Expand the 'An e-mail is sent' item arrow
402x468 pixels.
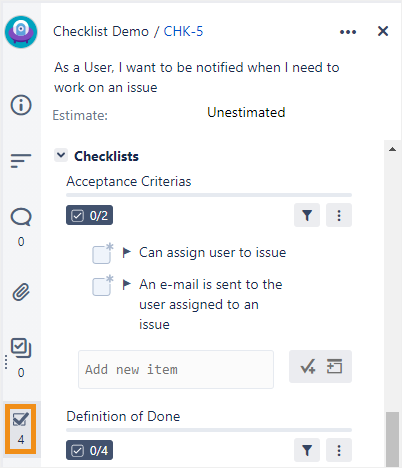(x=126, y=284)
